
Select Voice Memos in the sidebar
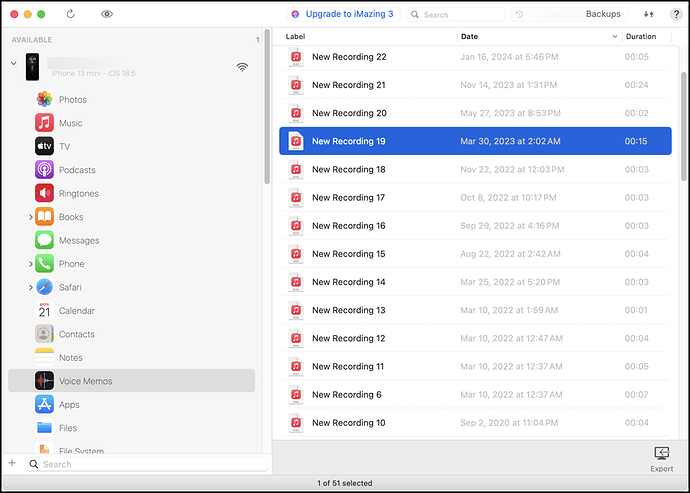pyautogui.click(x=132, y=381)
